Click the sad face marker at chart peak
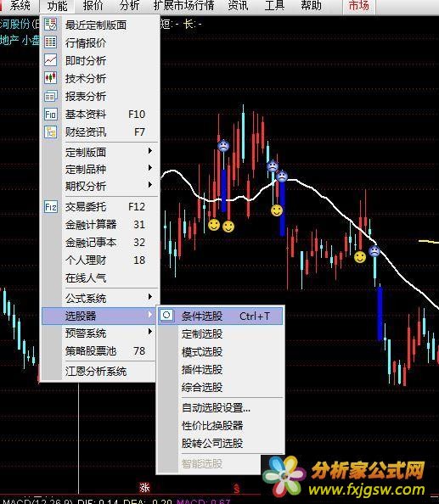The image size is (439, 504). (223, 146)
